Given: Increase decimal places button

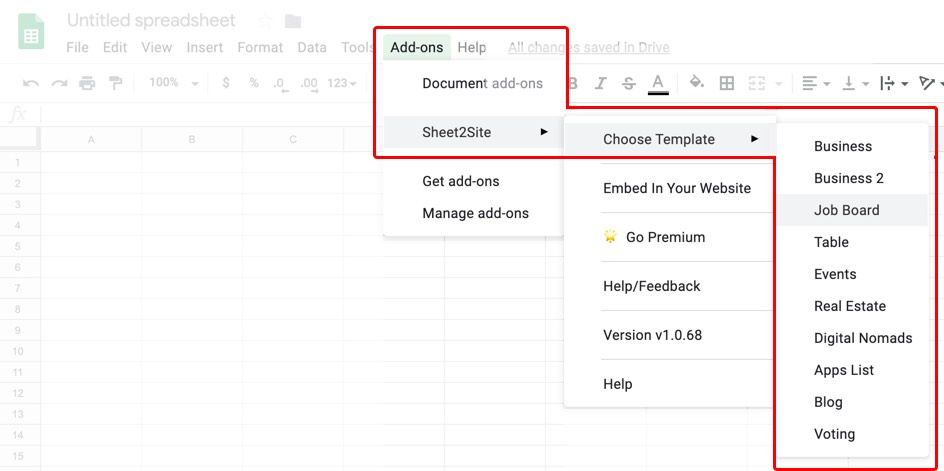Looking at the screenshot, I should pos(309,84).
